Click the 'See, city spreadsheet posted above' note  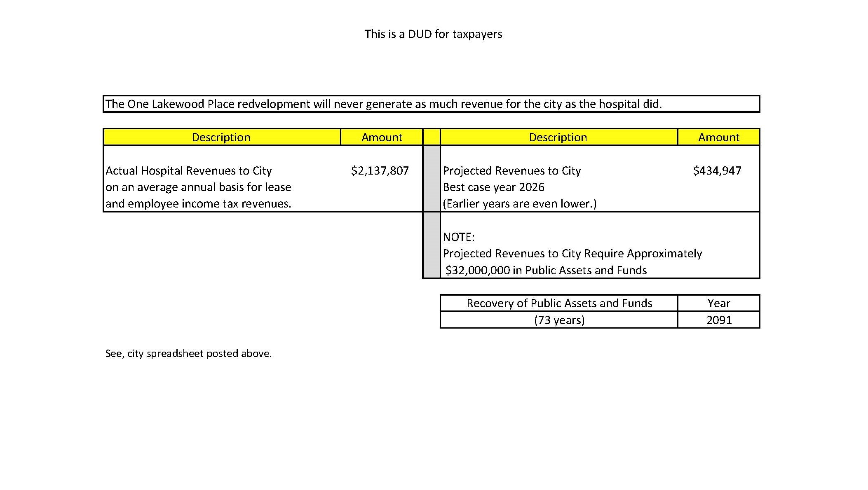(x=188, y=353)
